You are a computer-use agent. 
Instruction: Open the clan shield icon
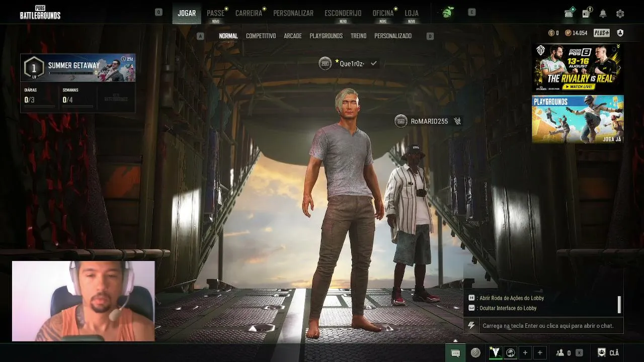601,353
